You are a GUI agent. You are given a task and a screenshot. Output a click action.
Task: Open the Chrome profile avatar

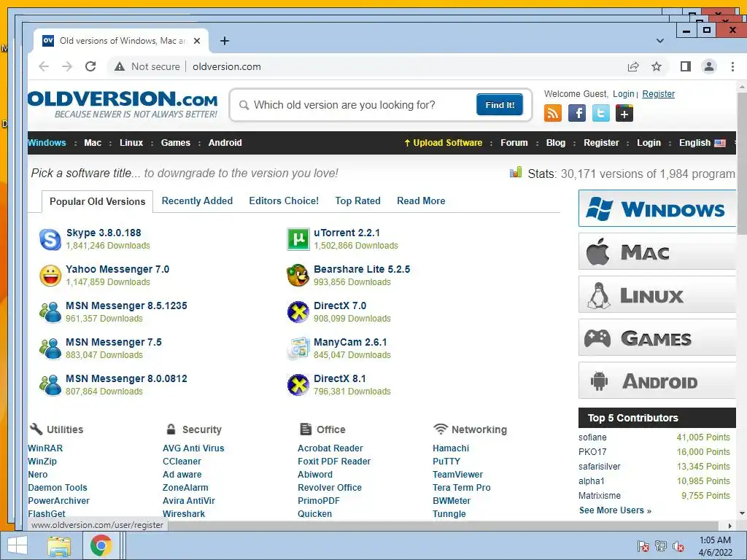tap(709, 66)
